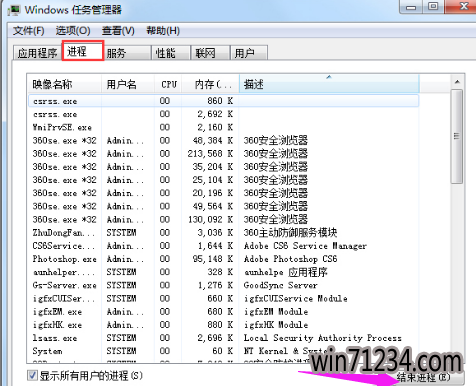This screenshot has width=476, height=386.
Task: Click description 360主动防御服务模块
Action: [290, 232]
